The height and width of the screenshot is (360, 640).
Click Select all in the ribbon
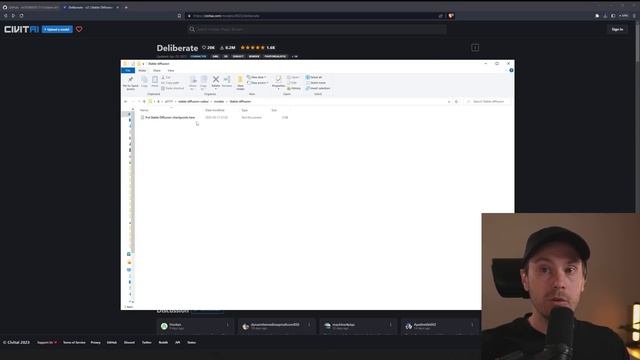(314, 77)
